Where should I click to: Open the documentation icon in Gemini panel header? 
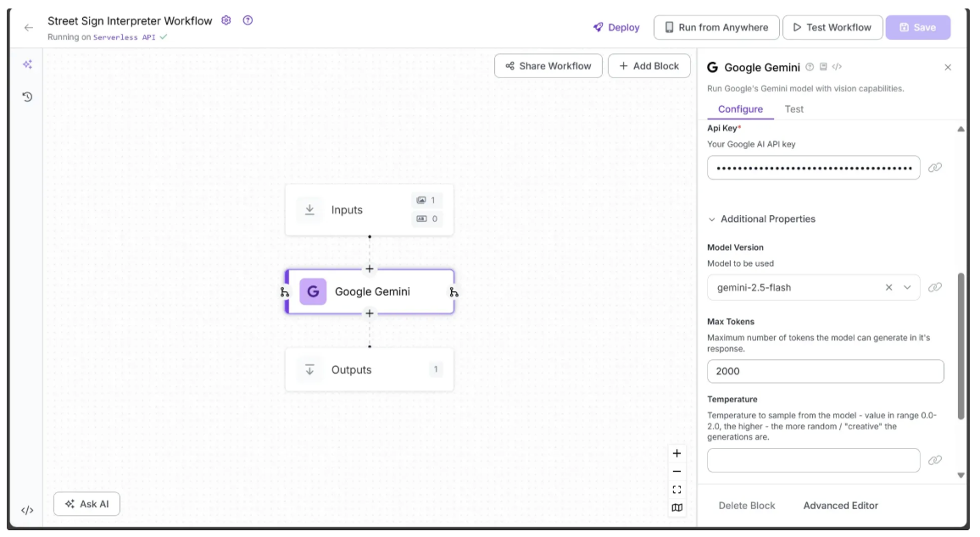point(823,67)
